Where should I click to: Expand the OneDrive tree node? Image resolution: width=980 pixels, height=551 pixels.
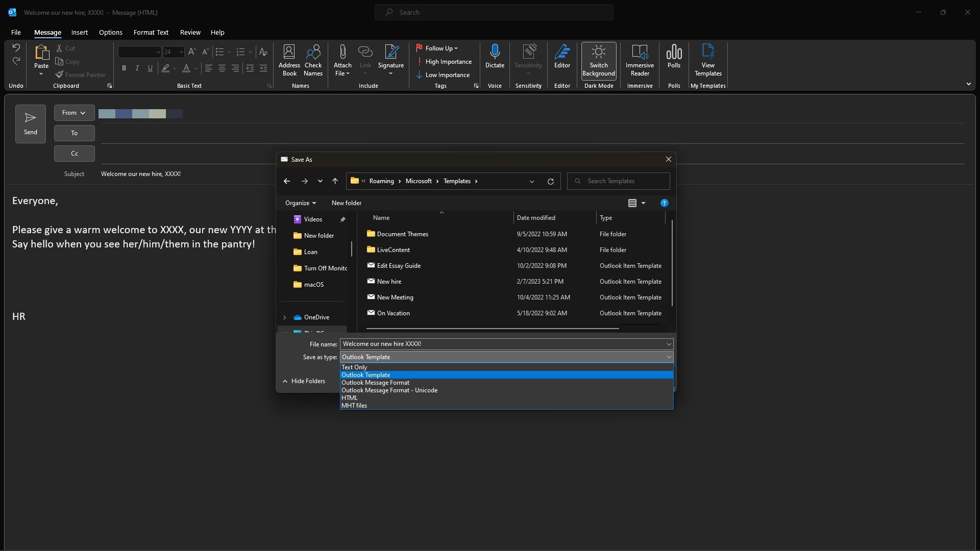[x=285, y=317]
